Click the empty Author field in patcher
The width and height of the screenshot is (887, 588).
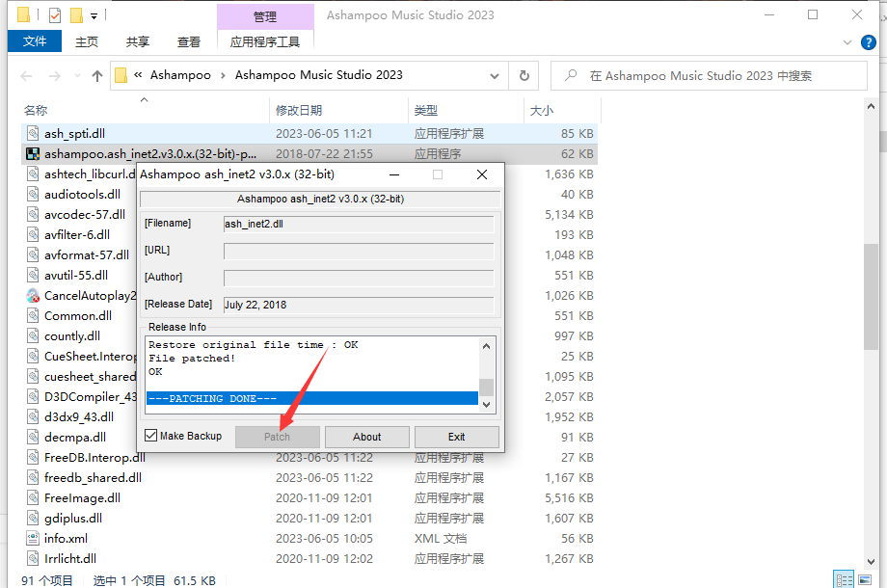pyautogui.click(x=359, y=279)
